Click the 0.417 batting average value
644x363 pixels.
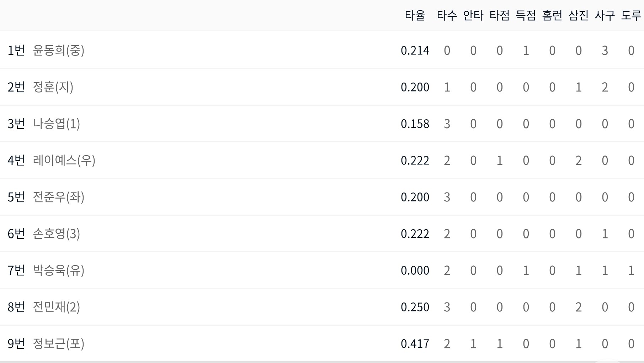pyautogui.click(x=415, y=343)
